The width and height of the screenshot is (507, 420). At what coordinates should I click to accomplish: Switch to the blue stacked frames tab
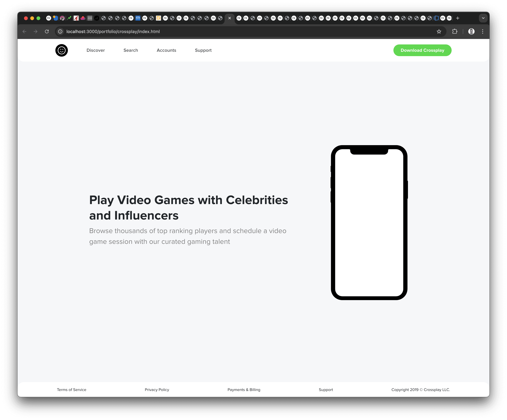tap(436, 18)
